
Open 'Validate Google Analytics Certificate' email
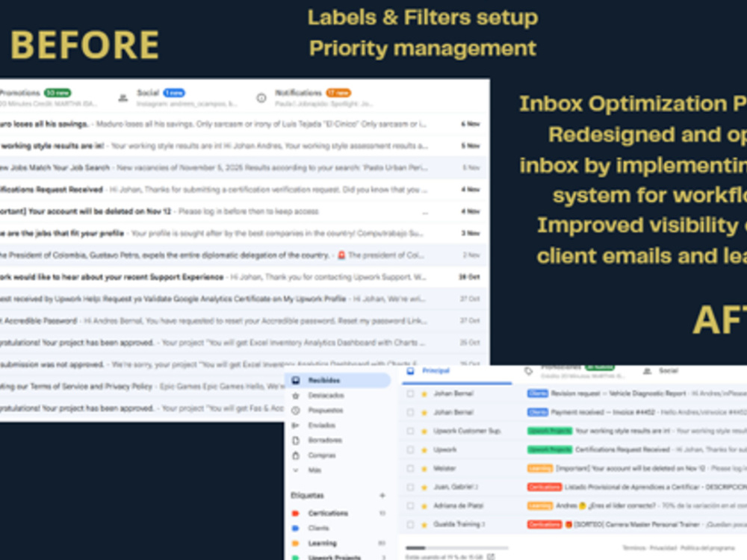244,299
